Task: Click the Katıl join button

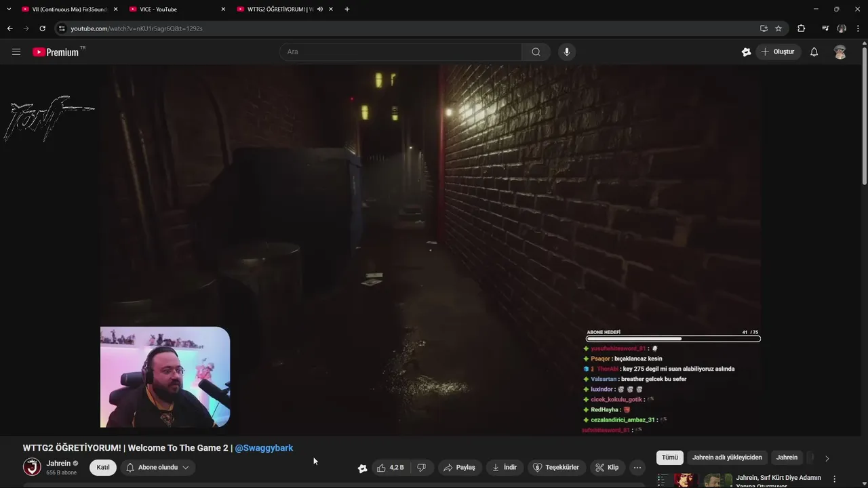Action: click(x=103, y=468)
